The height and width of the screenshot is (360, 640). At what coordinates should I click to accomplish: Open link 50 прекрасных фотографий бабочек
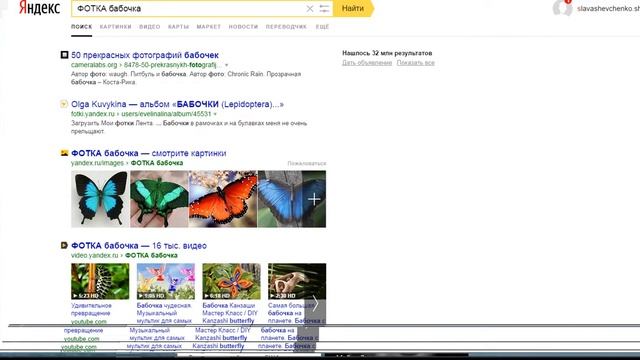(x=145, y=55)
